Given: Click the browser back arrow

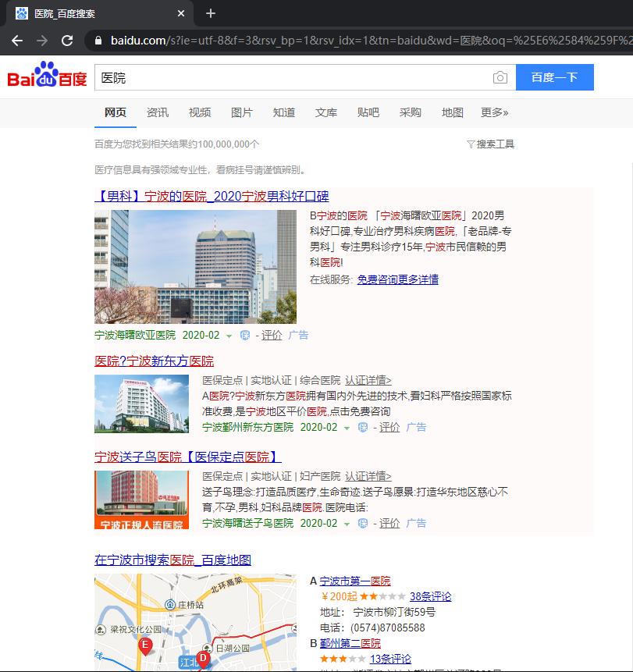Looking at the screenshot, I should click(17, 41).
